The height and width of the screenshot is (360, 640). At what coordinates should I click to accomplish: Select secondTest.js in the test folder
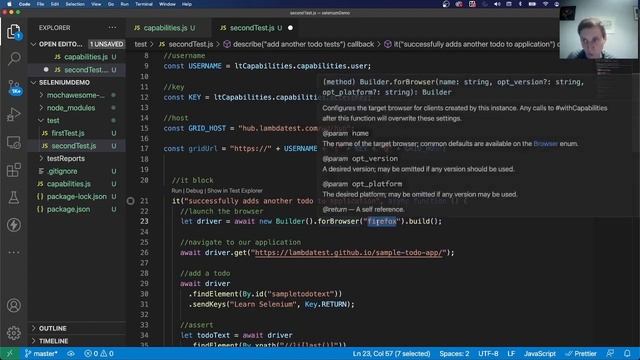tap(74, 146)
